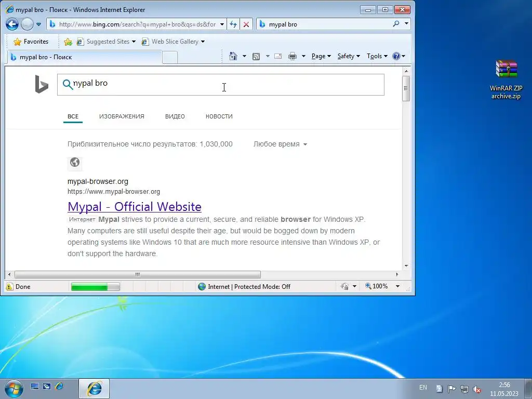Viewport: 532px width, 399px height.
Task: Click the magnifier icon in Bing search box
Action: click(x=68, y=85)
